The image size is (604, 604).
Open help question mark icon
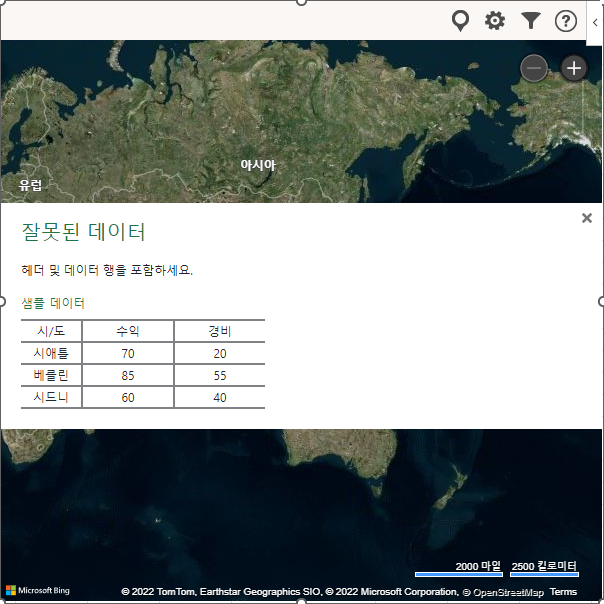566,21
